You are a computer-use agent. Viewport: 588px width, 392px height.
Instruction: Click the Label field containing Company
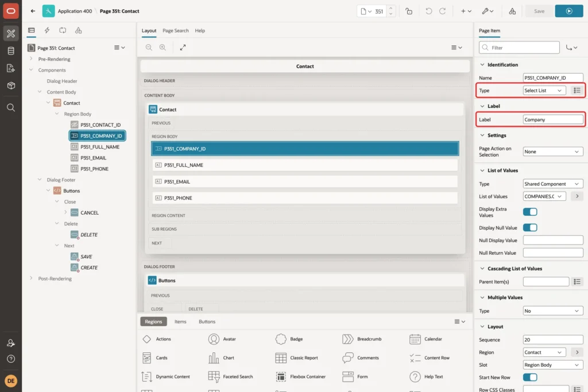(553, 119)
